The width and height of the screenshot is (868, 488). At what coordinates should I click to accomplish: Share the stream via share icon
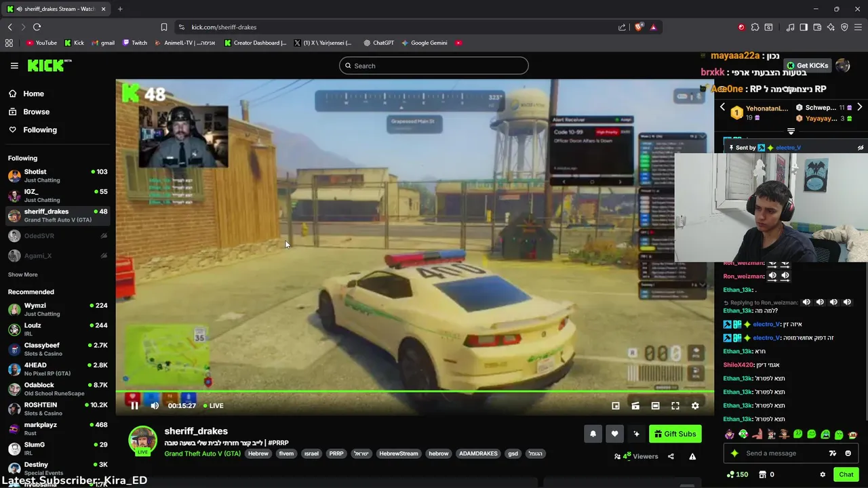click(x=671, y=456)
